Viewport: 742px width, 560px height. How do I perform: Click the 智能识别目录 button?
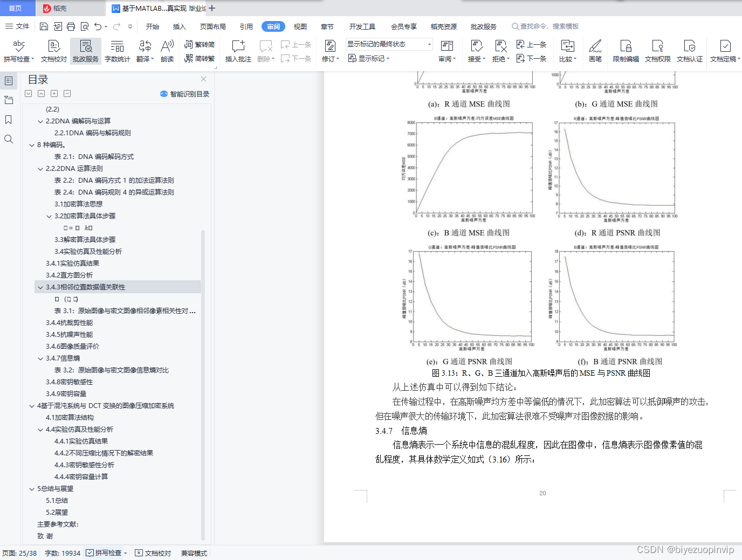coord(184,94)
